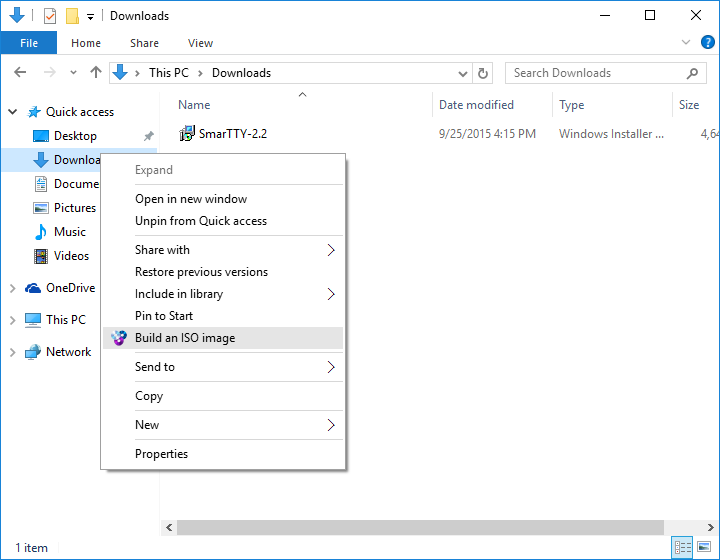The height and width of the screenshot is (560, 720).
Task: Open the File tab
Action: click(x=29, y=43)
